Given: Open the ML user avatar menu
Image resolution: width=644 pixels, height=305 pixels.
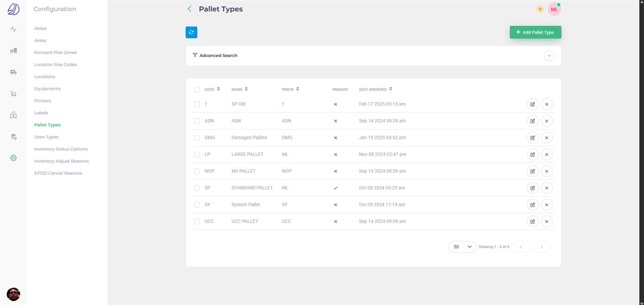Looking at the screenshot, I should coord(554,9).
